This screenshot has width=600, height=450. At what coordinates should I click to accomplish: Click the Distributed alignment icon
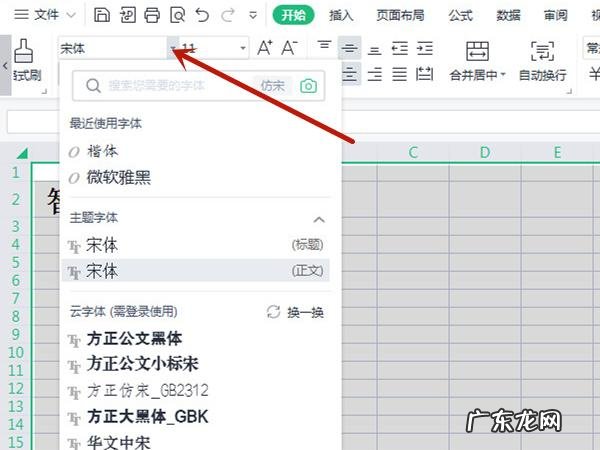pos(424,74)
